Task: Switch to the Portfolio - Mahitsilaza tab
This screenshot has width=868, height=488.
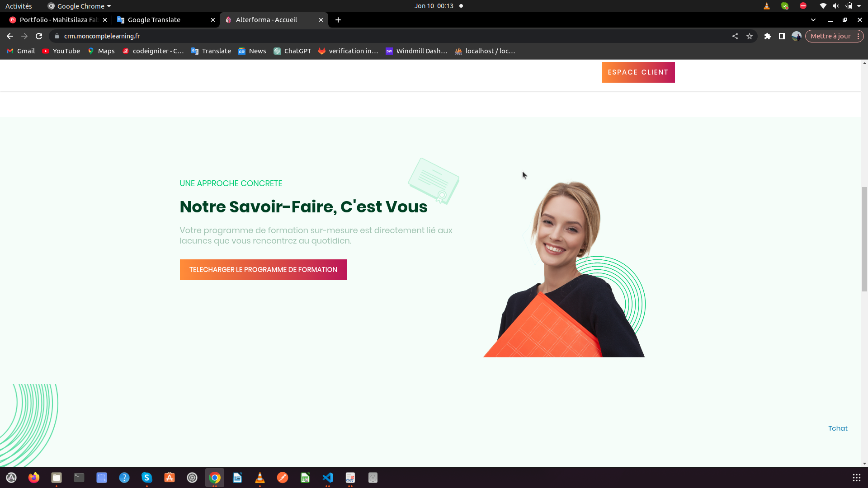Action: point(58,20)
